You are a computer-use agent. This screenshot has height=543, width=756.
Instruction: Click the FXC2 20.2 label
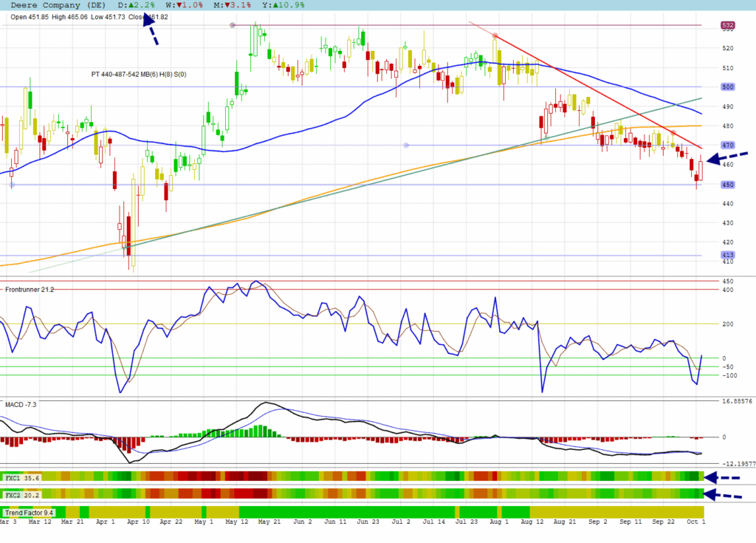tap(23, 495)
